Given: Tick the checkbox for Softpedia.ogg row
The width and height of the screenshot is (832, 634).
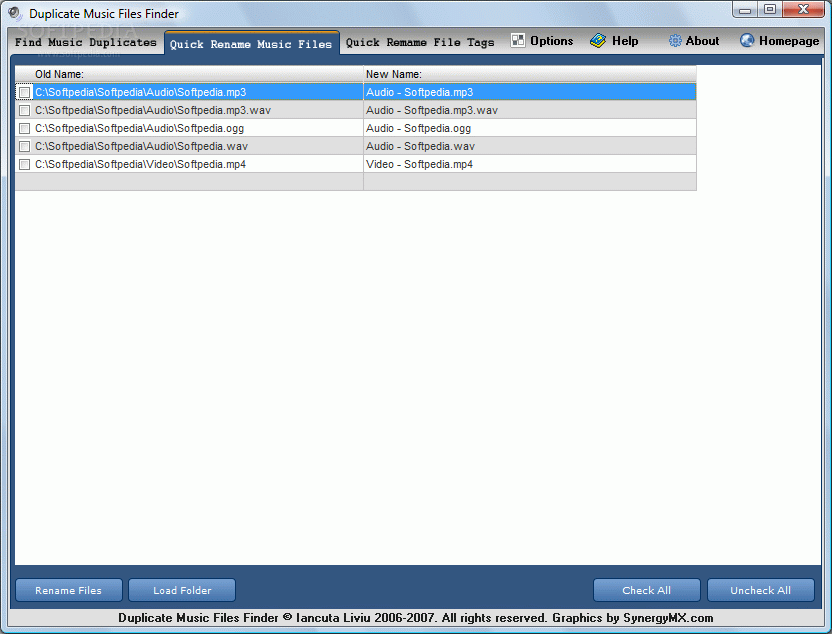Looking at the screenshot, I should click(x=24, y=128).
